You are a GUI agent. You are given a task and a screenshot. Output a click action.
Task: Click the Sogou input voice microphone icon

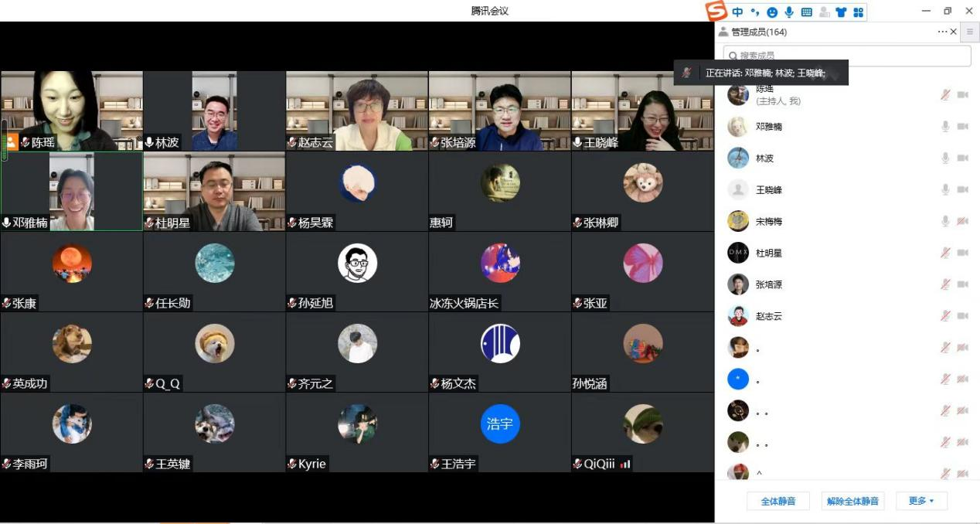point(789,12)
